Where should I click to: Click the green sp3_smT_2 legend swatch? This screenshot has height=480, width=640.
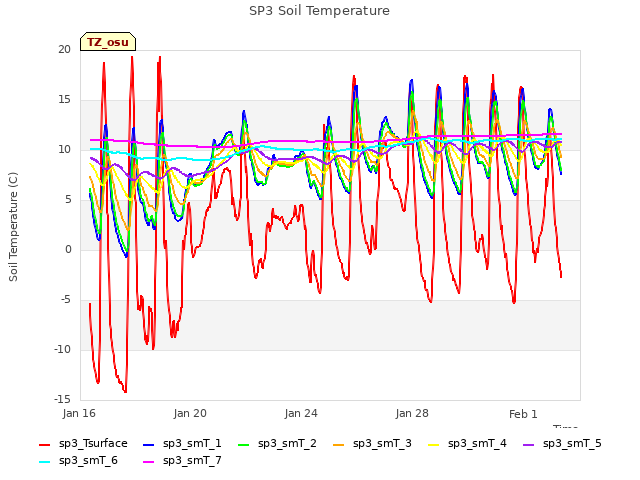click(x=244, y=444)
